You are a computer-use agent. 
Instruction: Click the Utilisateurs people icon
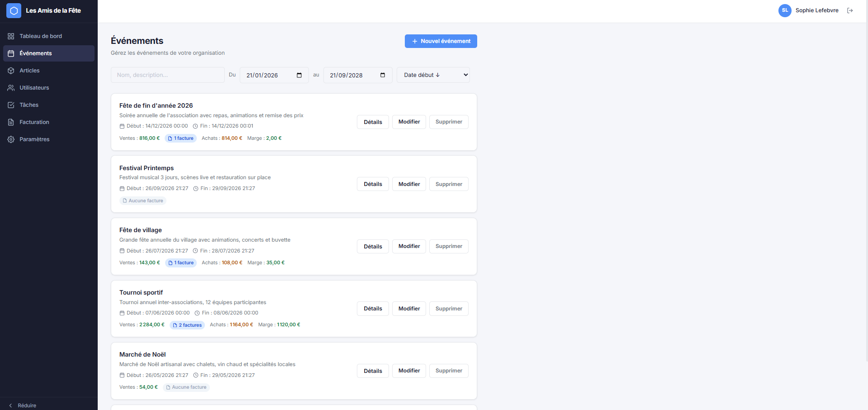11,88
